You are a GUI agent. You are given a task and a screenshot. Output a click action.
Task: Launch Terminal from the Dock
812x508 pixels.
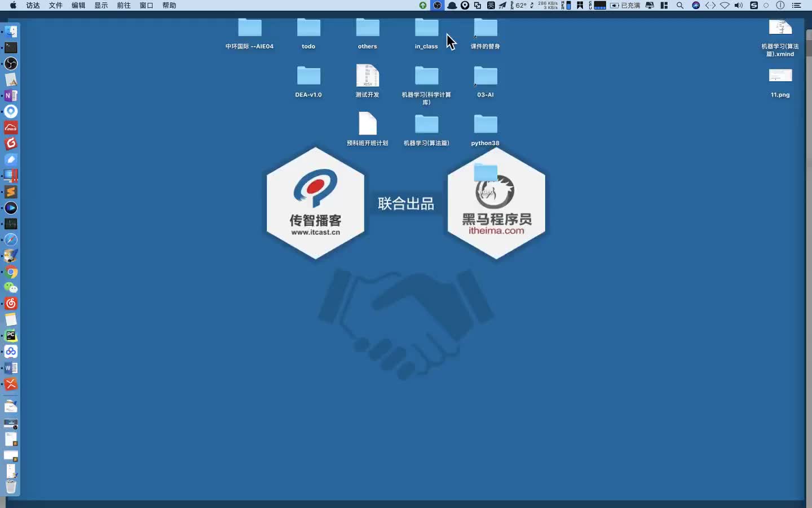(x=11, y=47)
